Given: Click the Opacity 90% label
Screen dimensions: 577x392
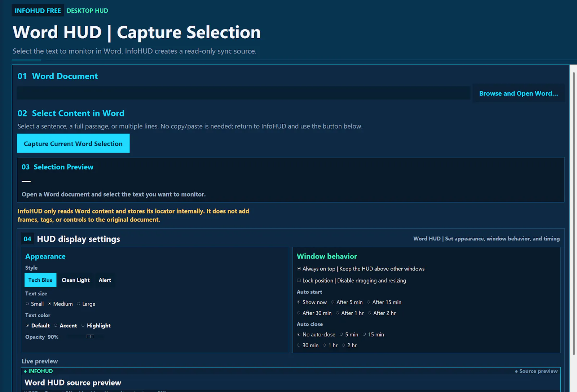Looking at the screenshot, I should click(x=42, y=337).
